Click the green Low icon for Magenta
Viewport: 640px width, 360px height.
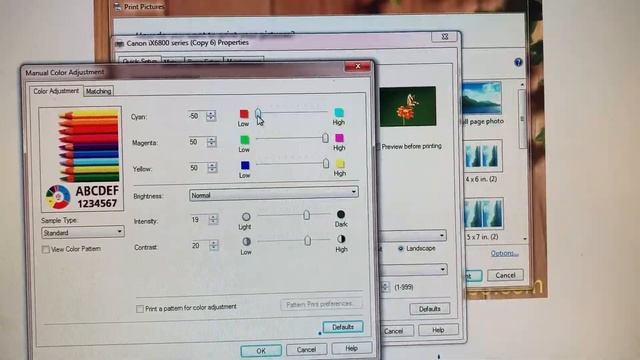click(x=244, y=140)
